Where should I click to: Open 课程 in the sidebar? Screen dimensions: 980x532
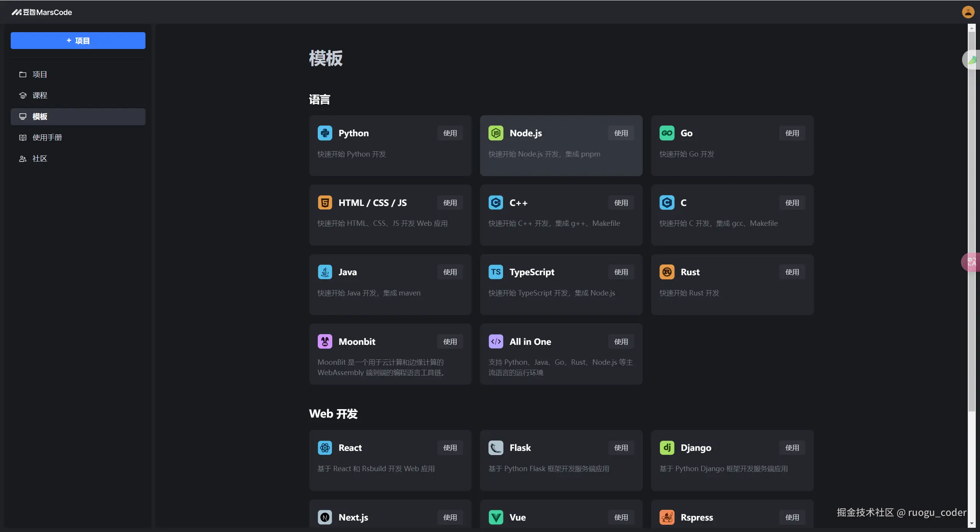[39, 95]
